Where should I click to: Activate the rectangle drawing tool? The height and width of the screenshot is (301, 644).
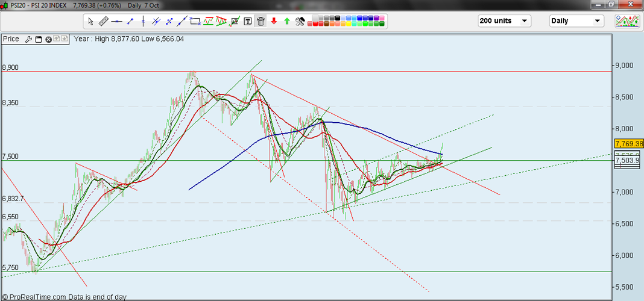(195, 21)
